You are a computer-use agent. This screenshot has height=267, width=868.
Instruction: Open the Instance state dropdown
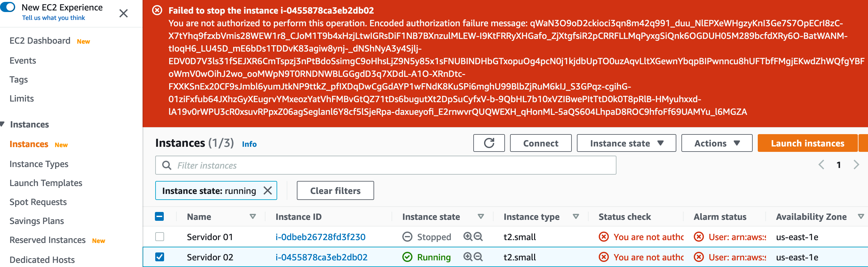[626, 143]
